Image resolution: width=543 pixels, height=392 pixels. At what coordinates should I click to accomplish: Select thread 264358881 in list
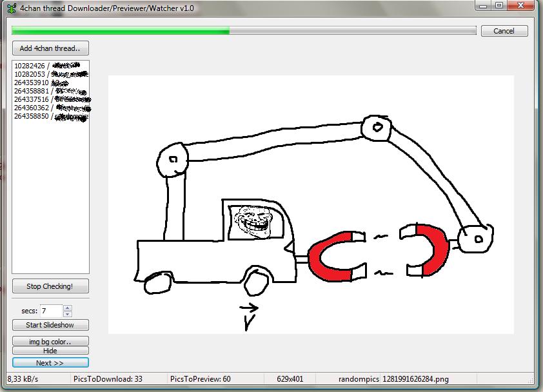point(50,91)
